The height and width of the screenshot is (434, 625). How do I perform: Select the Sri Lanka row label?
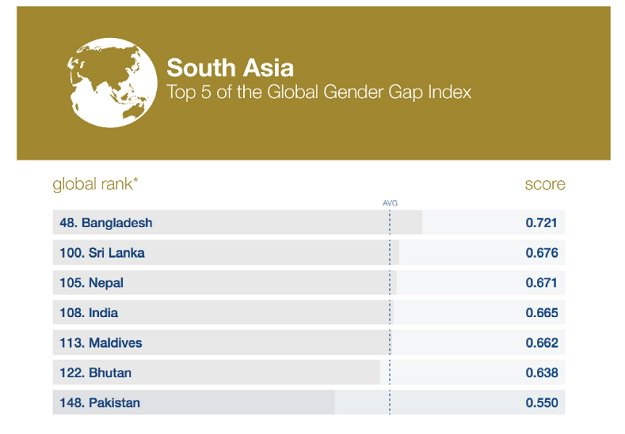point(102,253)
